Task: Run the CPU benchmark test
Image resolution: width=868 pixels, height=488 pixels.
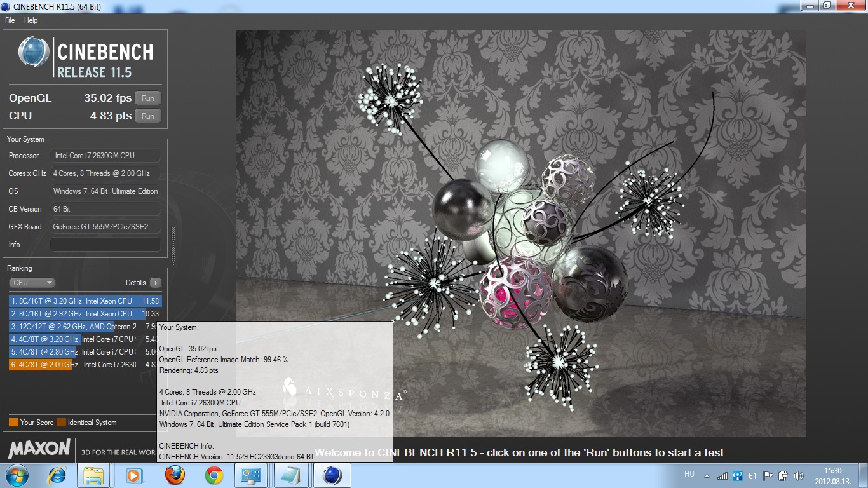Action: coord(148,116)
